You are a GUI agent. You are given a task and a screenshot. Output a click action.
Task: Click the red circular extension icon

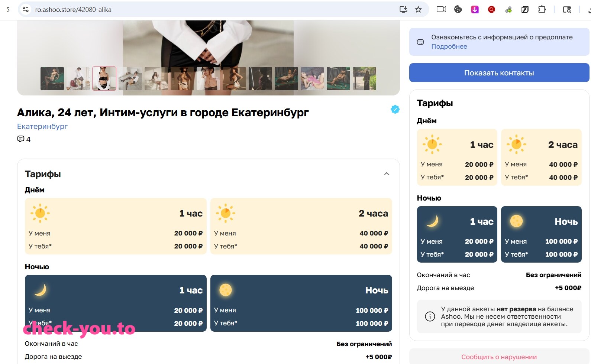pos(491,9)
